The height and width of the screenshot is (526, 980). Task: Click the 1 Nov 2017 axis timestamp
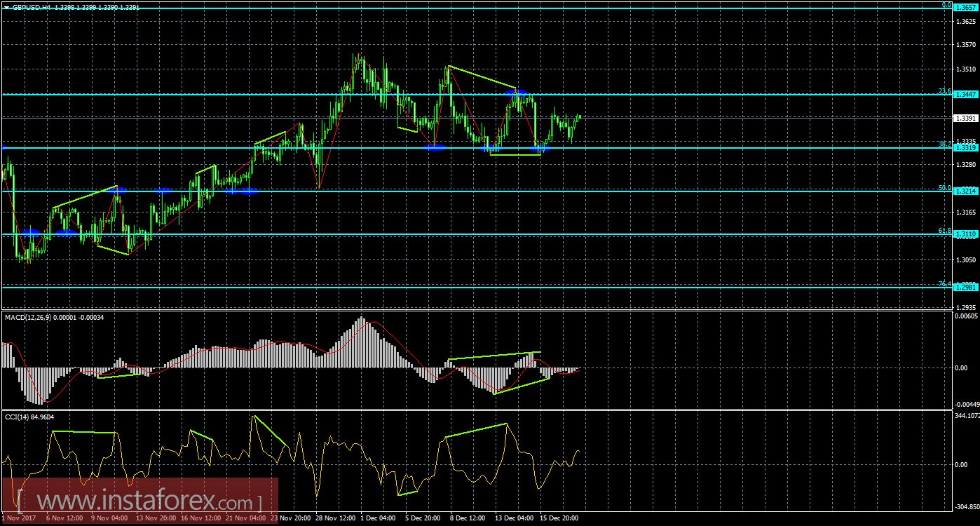18,519
